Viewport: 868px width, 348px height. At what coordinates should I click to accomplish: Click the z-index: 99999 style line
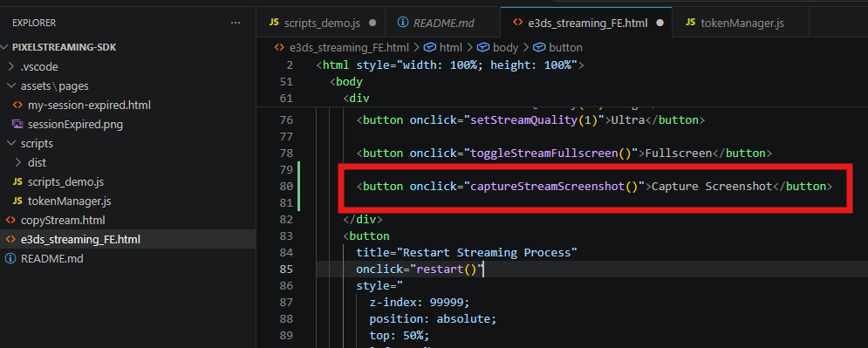(x=420, y=303)
